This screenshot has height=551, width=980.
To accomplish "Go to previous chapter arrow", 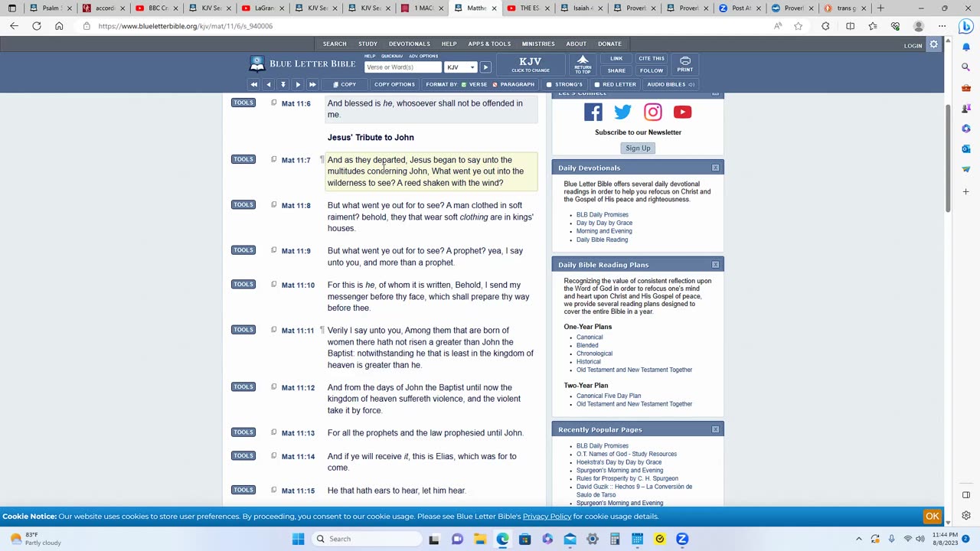I will point(268,84).
